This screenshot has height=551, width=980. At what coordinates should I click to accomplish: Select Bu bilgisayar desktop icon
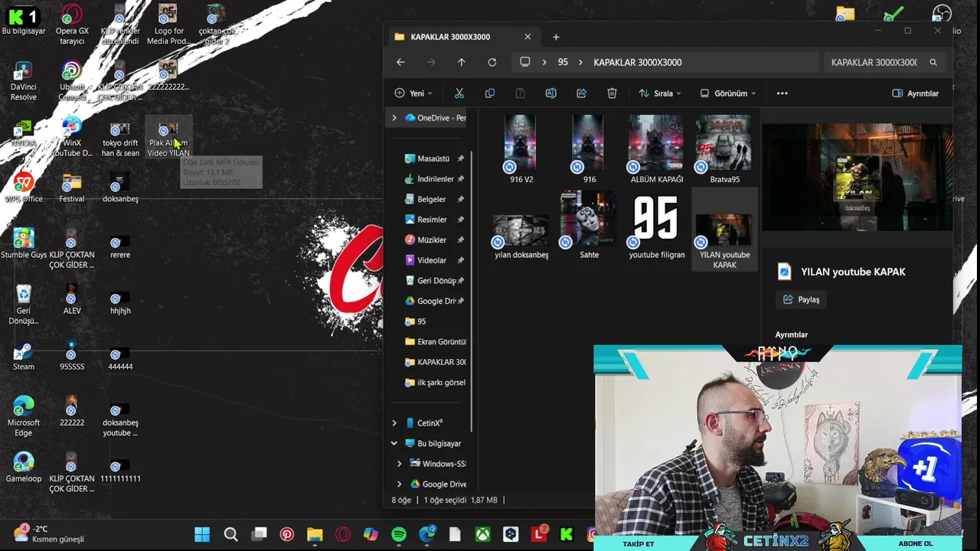tap(24, 20)
